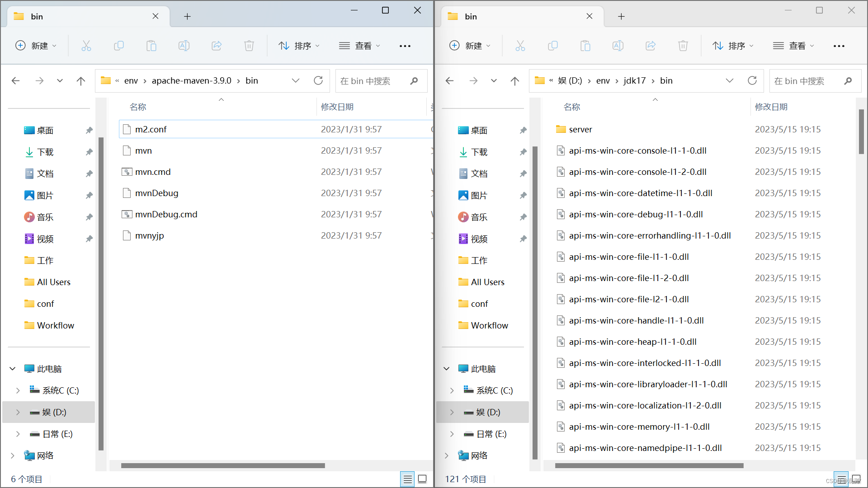Click Share icon in left window toolbar
868x488 pixels.
217,46
